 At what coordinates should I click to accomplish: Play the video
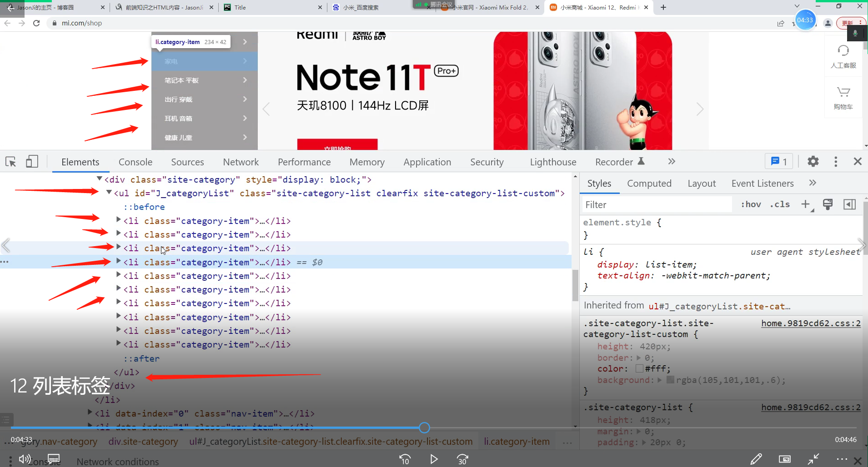click(x=434, y=459)
